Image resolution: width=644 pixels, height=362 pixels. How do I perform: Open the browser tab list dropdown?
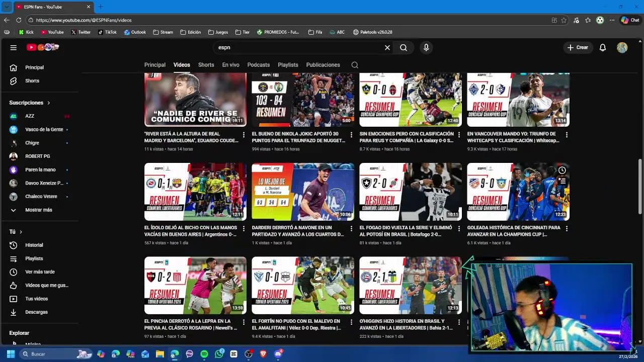tap(7, 7)
